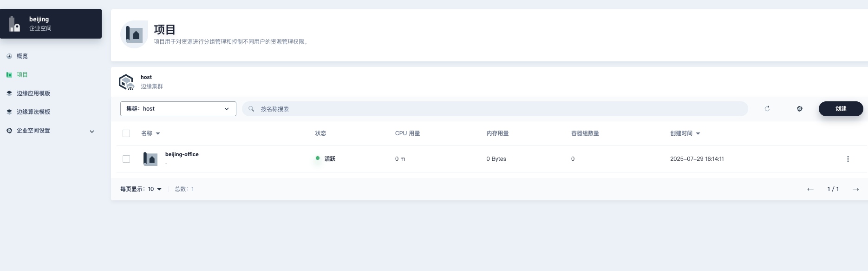Click the refresh icon beside search bar
The image size is (868, 271).
[x=767, y=109]
